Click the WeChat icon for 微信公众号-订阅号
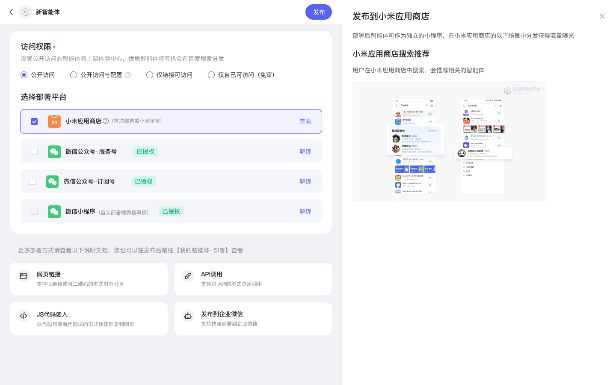 pyautogui.click(x=52, y=181)
